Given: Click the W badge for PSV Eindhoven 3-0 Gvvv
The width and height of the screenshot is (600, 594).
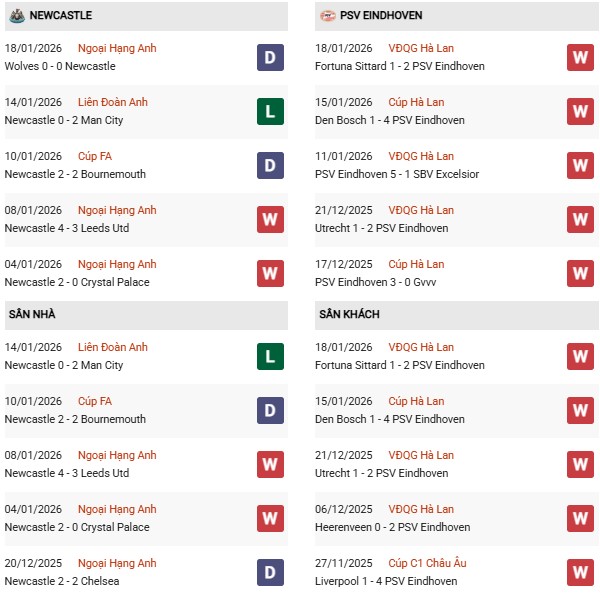Looking at the screenshot, I should pos(580,273).
